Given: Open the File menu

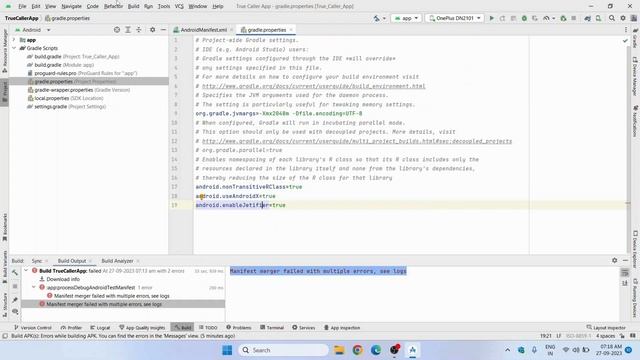Looking at the screenshot, I should (x=22, y=6).
